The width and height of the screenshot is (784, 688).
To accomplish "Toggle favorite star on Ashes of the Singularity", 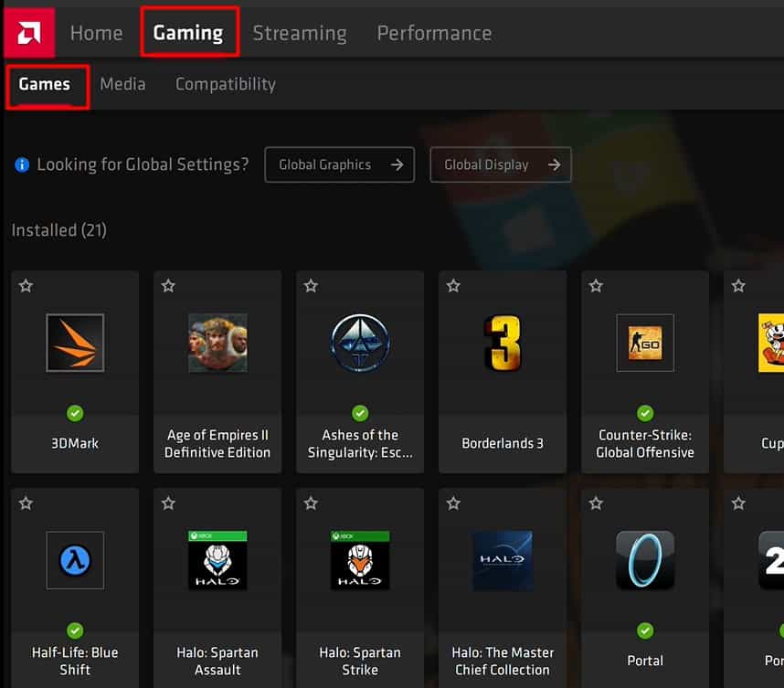I will tap(311, 285).
